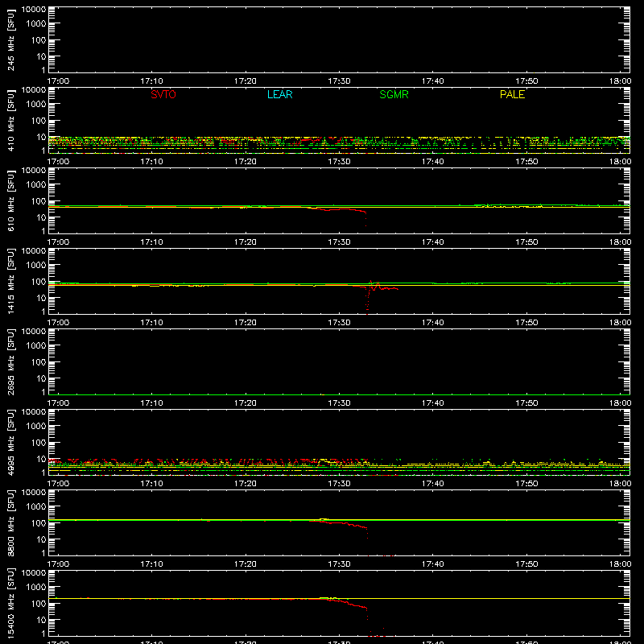Select the yellow PALE legend label
This screenshot has height=644, width=644.
tap(512, 94)
